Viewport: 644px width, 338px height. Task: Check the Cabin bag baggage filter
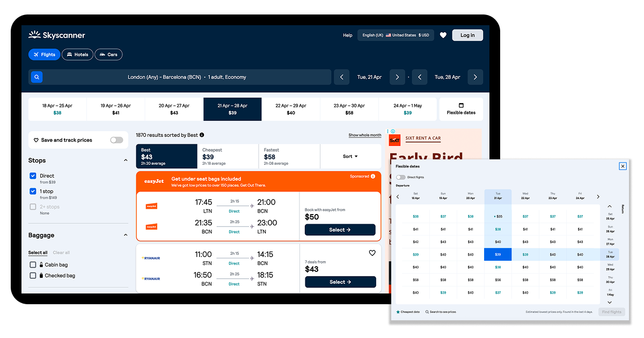33,264
